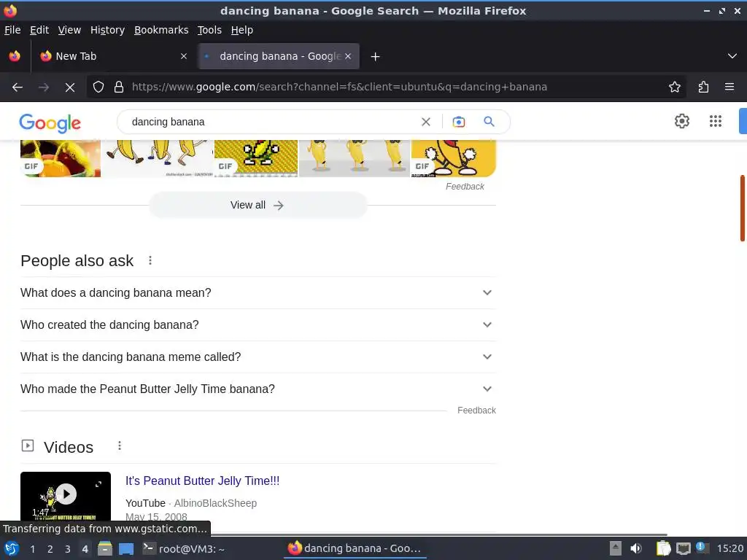
Task: Open the Google apps grid
Action: [716, 121]
